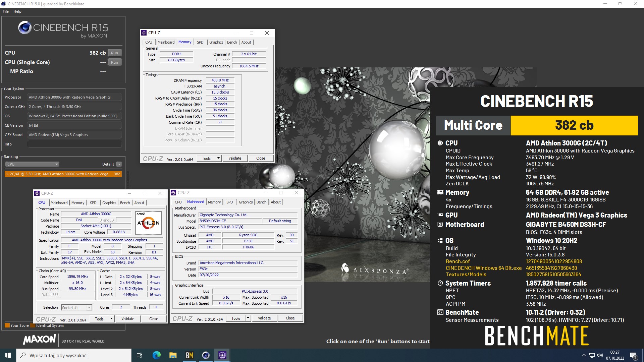Switch to the CPU-Z taskbar app
Screen dimensions: 644x362
(222, 355)
